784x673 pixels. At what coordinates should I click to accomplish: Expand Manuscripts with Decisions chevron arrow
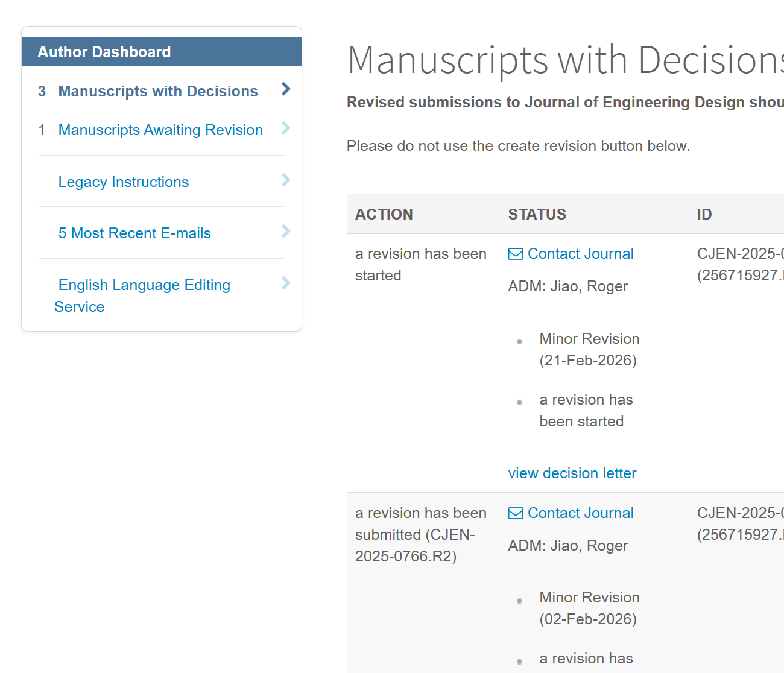[286, 89]
